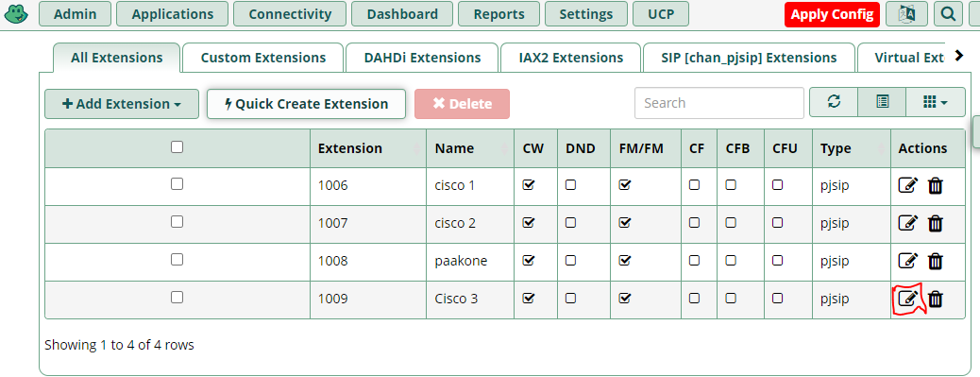Open the search magnifier icon in header
Screen dimensions: 980x377
(948, 14)
